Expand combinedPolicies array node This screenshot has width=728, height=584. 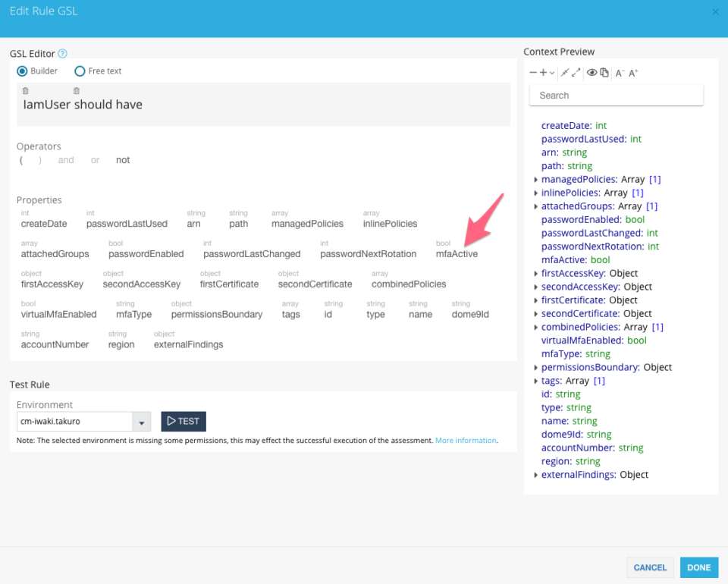(x=535, y=328)
